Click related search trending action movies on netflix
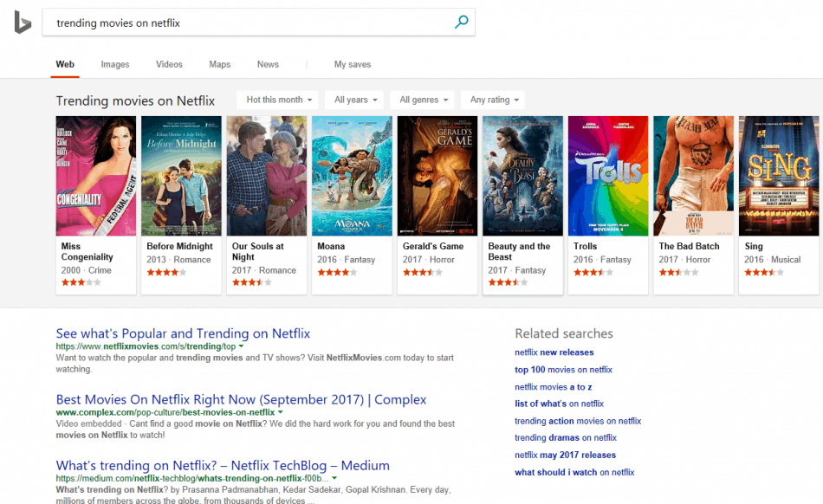Screen dimensions: 823x504 tap(578, 421)
